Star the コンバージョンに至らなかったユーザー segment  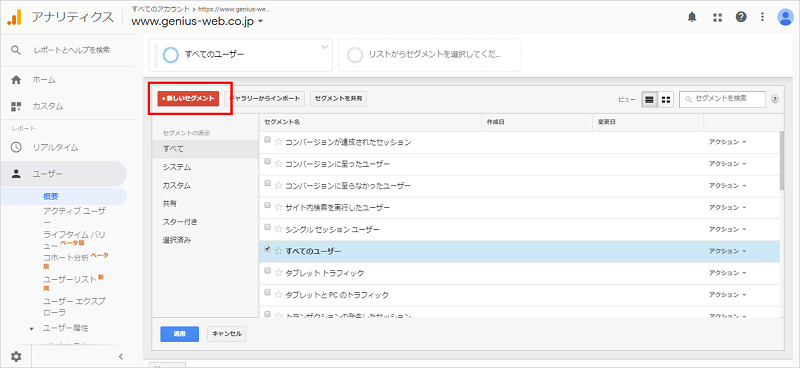coord(279,186)
